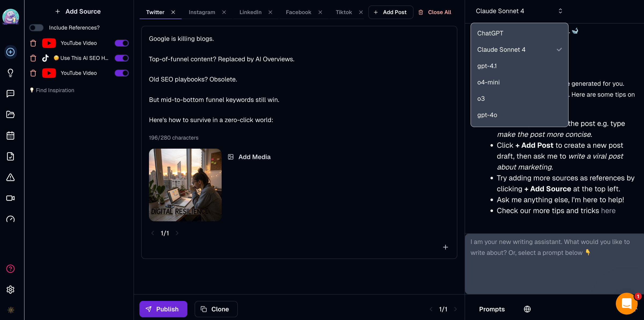This screenshot has width=644, height=320.
Task: Go to previous post page arrow at bottom
Action: tap(431, 309)
